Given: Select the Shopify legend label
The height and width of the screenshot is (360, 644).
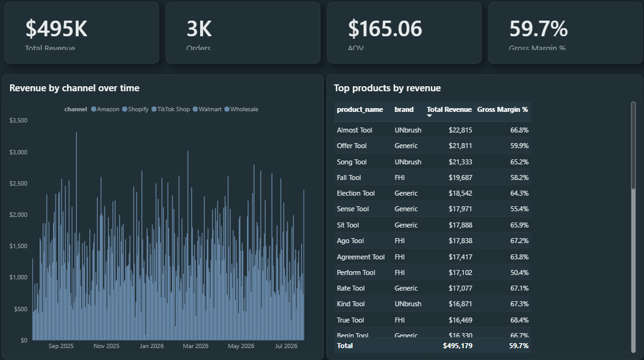Looking at the screenshot, I should tap(138, 109).
